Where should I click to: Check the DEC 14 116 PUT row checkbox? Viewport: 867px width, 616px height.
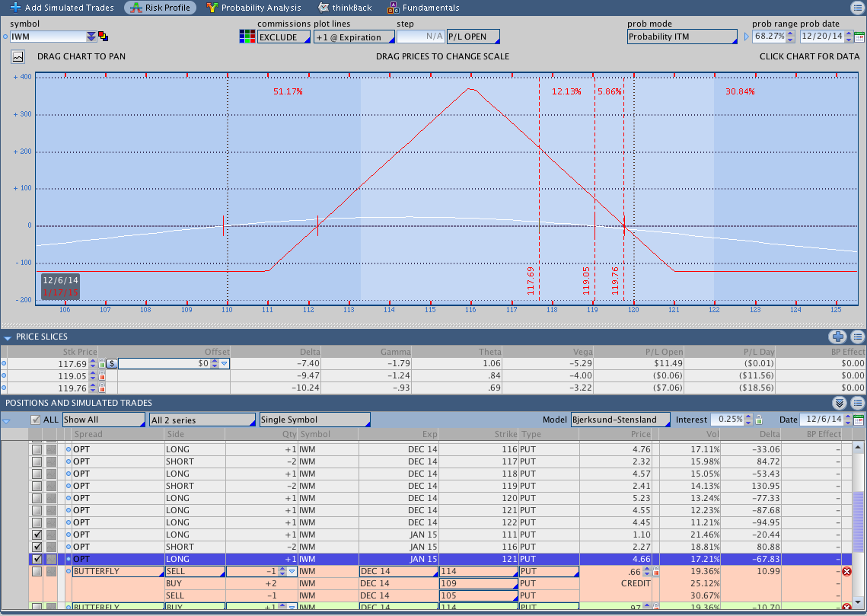(x=37, y=449)
